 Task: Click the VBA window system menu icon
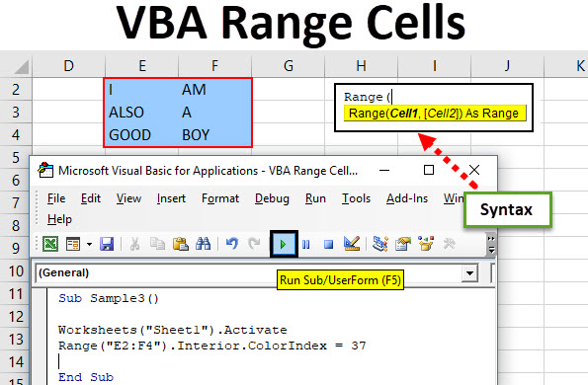[x=45, y=170]
